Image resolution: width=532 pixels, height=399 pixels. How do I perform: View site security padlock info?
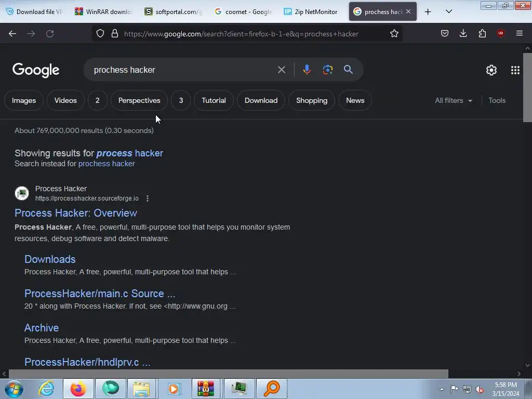(x=115, y=34)
